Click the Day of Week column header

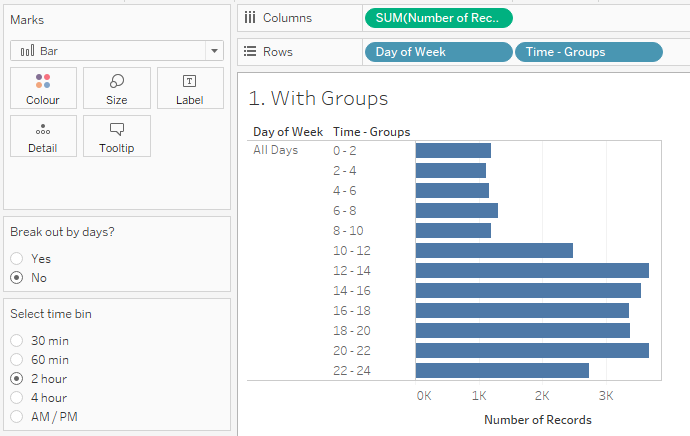tap(288, 132)
